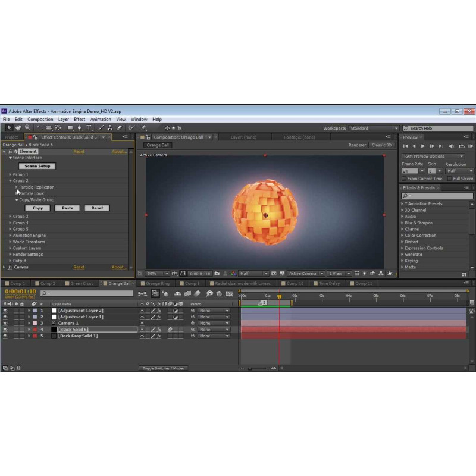Screen dimensions: 476x476
Task: Select the Pen tool
Action: (x=79, y=127)
